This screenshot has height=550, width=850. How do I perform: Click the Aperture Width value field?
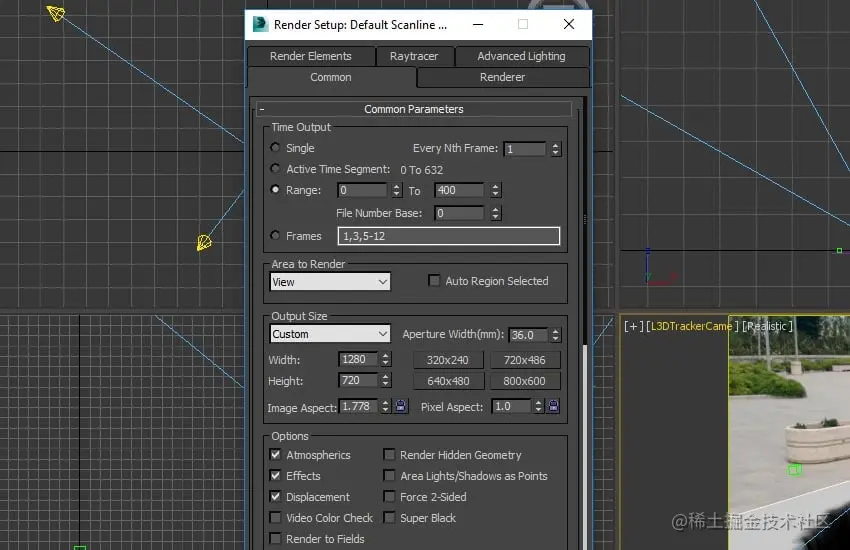[x=528, y=335]
